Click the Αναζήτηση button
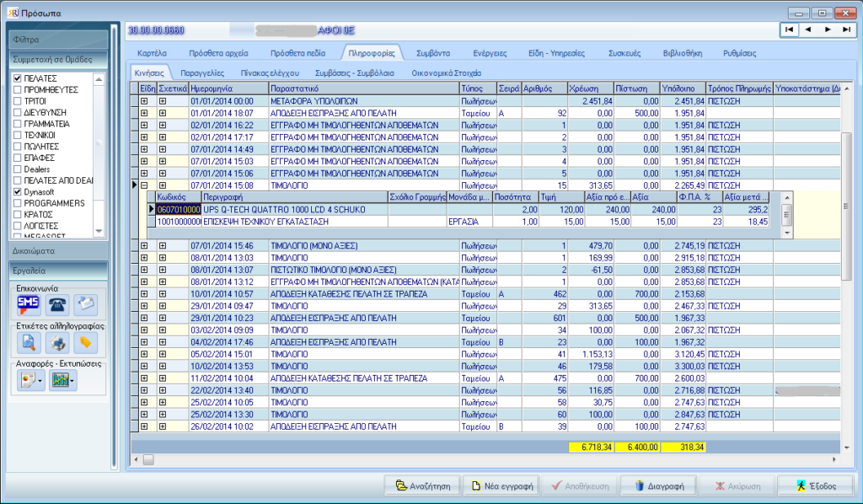 [x=422, y=485]
